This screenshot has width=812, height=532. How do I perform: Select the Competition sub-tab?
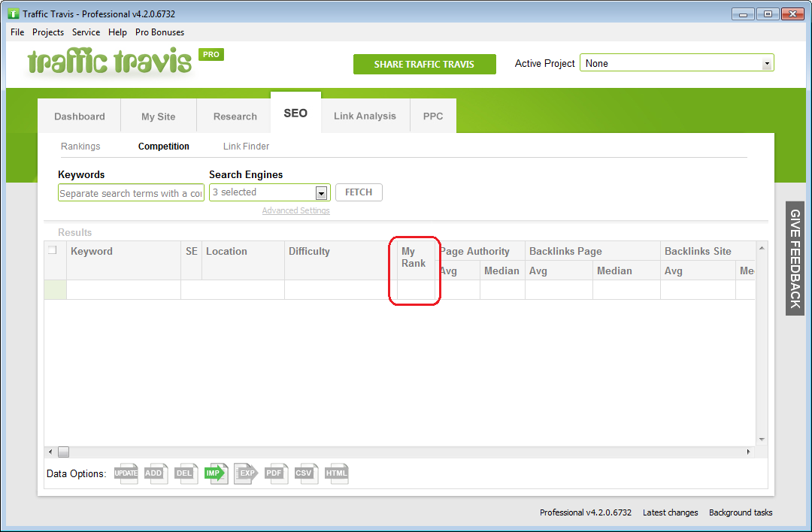tap(164, 147)
